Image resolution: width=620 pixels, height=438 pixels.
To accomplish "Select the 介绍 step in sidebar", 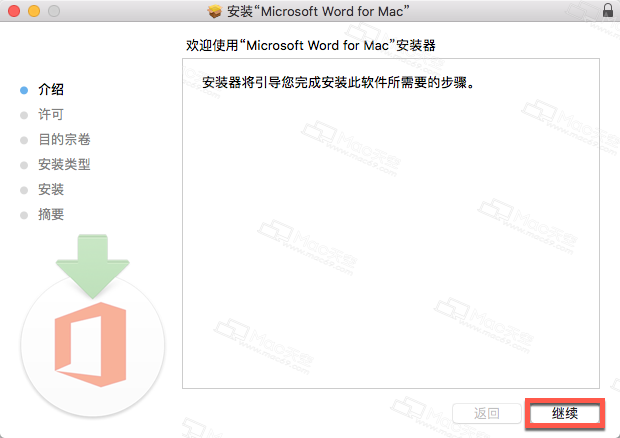I will (x=51, y=90).
